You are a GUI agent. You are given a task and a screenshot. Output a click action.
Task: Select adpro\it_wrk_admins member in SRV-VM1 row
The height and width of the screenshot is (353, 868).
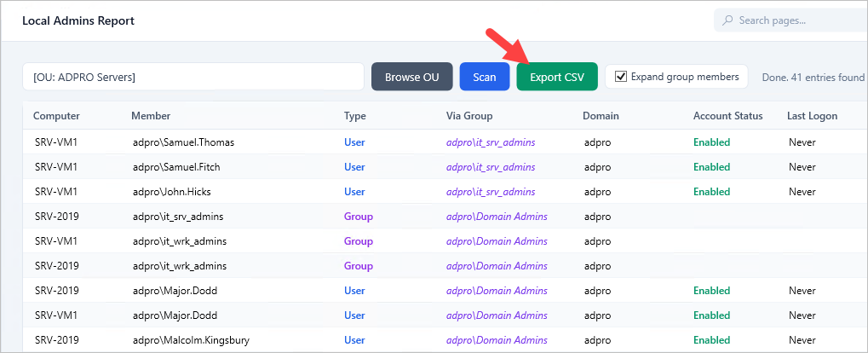tap(180, 241)
